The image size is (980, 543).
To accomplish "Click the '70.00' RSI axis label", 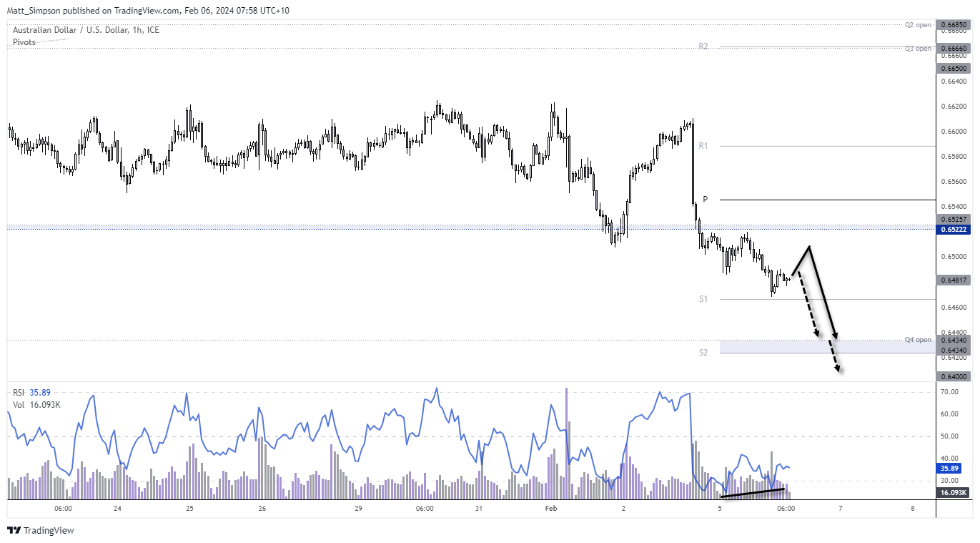I will click(x=949, y=392).
